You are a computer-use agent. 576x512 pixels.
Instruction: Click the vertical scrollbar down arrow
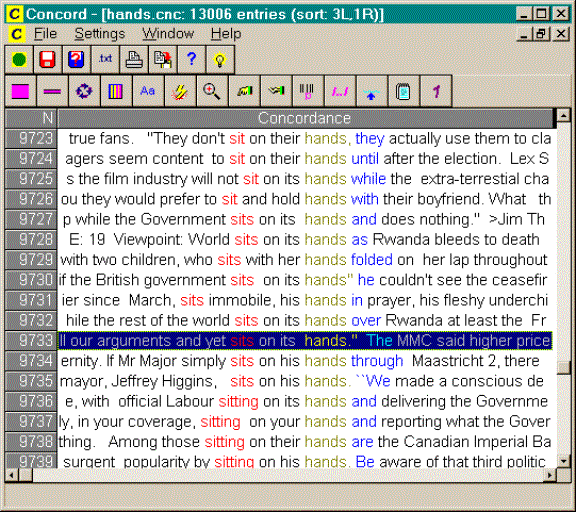pyautogui.click(x=564, y=461)
